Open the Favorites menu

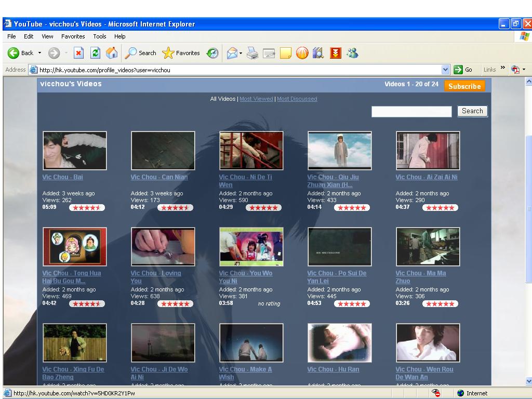pyautogui.click(x=73, y=36)
